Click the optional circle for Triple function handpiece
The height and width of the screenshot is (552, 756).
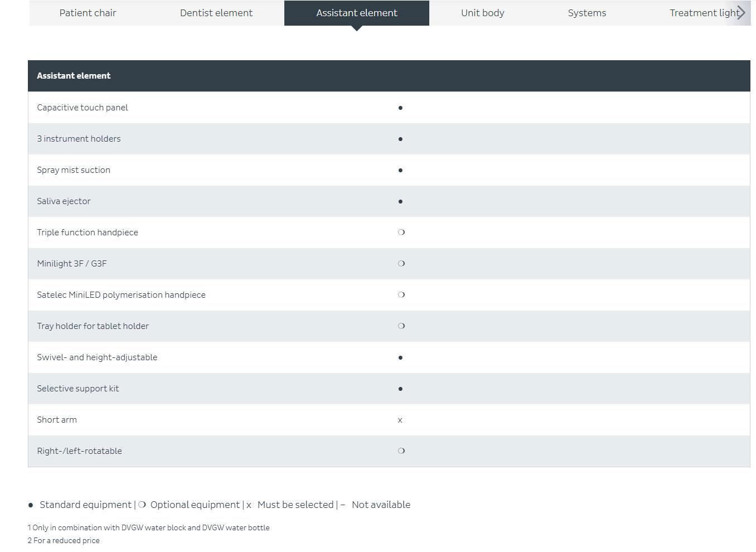[x=401, y=233]
